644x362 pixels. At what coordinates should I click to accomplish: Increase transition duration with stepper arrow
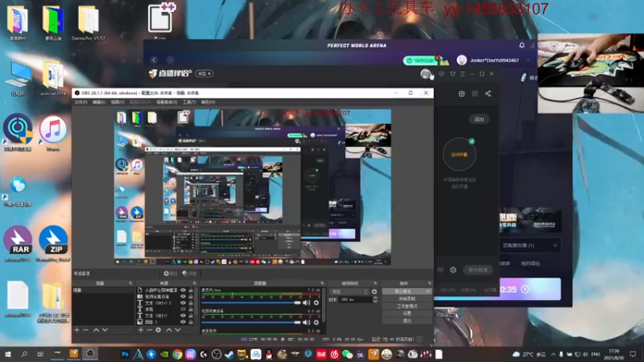[375, 298]
